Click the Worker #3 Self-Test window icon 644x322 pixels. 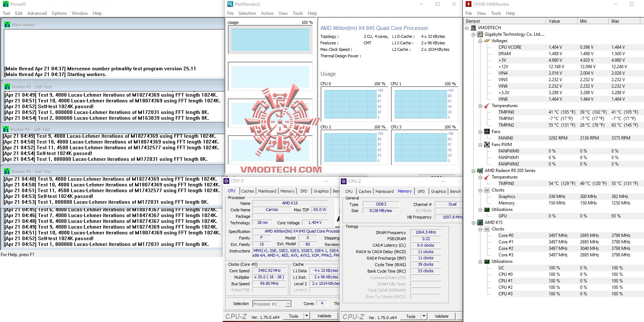click(6, 129)
